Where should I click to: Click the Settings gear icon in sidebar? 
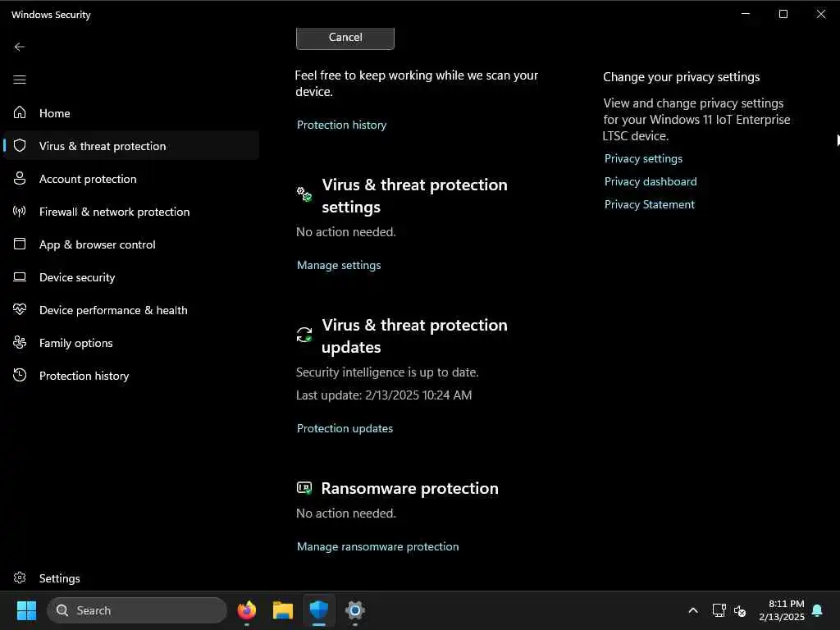pos(20,577)
